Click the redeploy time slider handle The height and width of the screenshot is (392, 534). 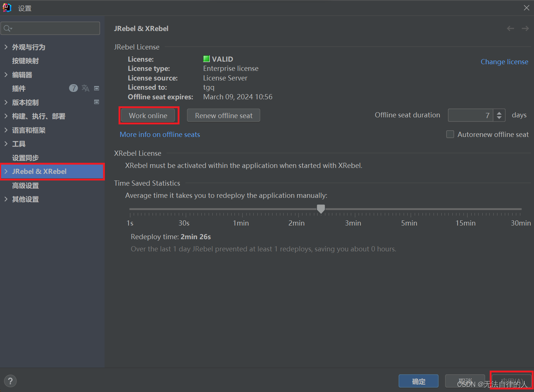(321, 209)
